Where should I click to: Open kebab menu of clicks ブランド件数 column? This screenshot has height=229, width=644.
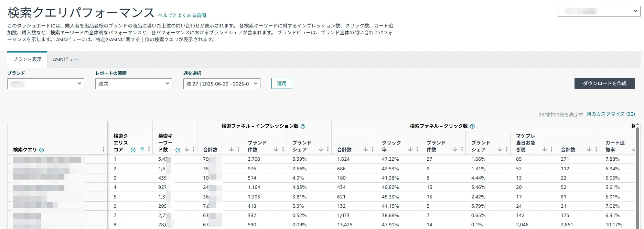point(462,149)
